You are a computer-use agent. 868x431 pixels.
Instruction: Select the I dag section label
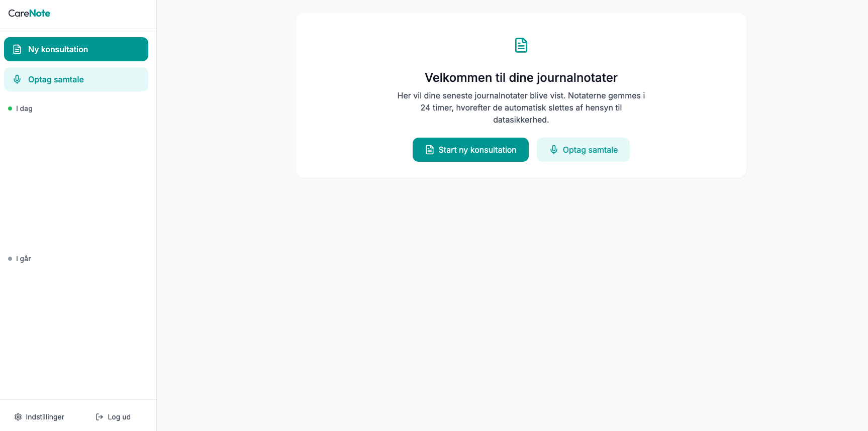[24, 109]
